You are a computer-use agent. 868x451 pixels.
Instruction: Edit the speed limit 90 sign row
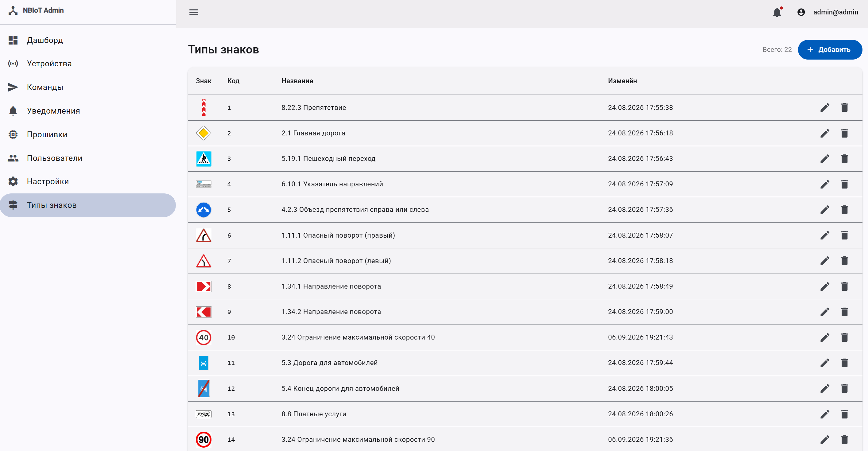[824, 440]
